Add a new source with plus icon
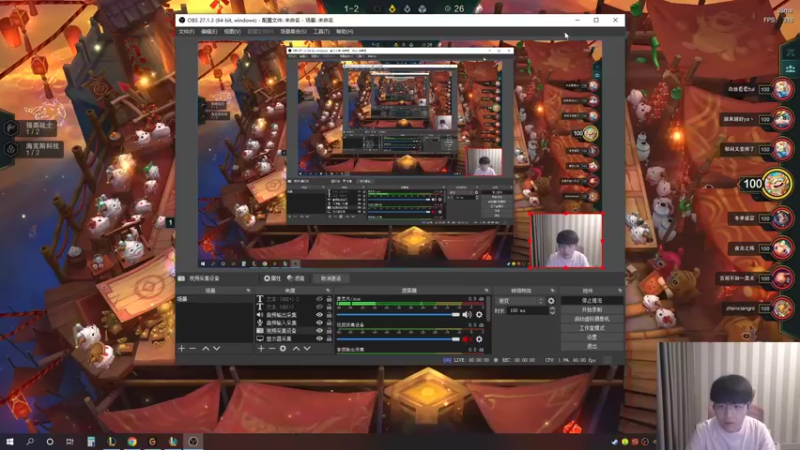The image size is (800, 450). pos(261,348)
